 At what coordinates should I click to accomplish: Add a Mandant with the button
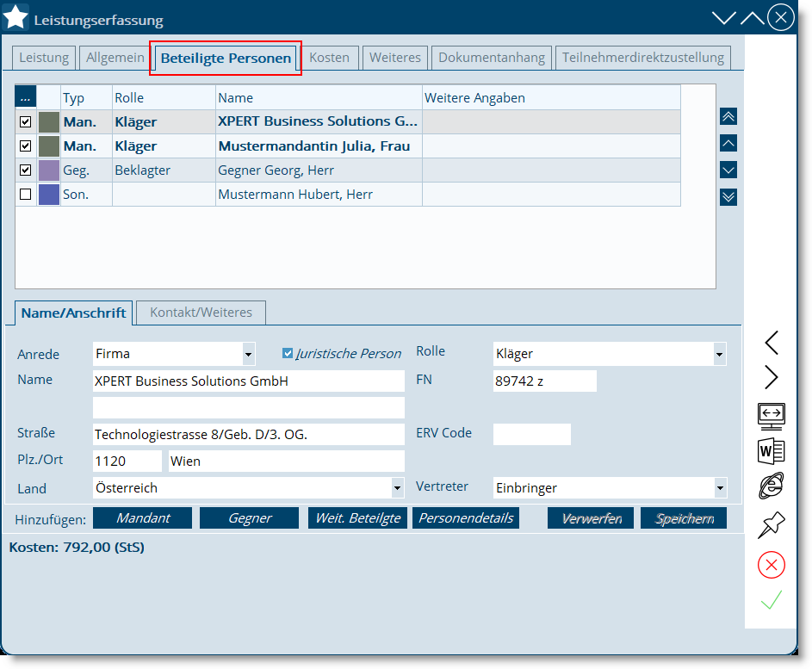[142, 518]
